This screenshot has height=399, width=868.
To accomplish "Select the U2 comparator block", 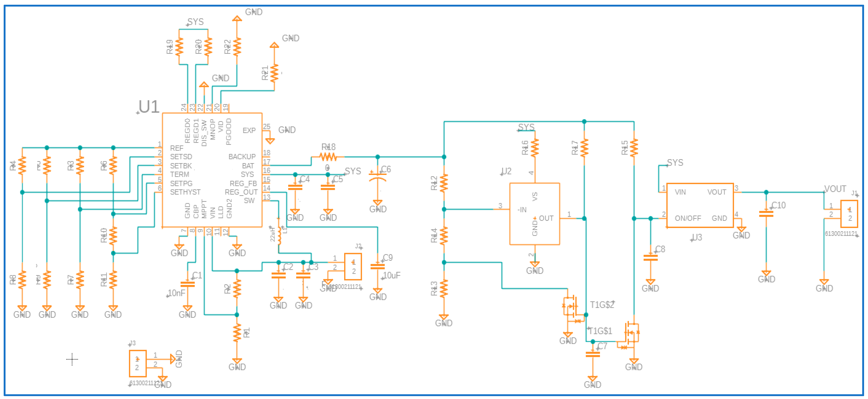I will (534, 214).
